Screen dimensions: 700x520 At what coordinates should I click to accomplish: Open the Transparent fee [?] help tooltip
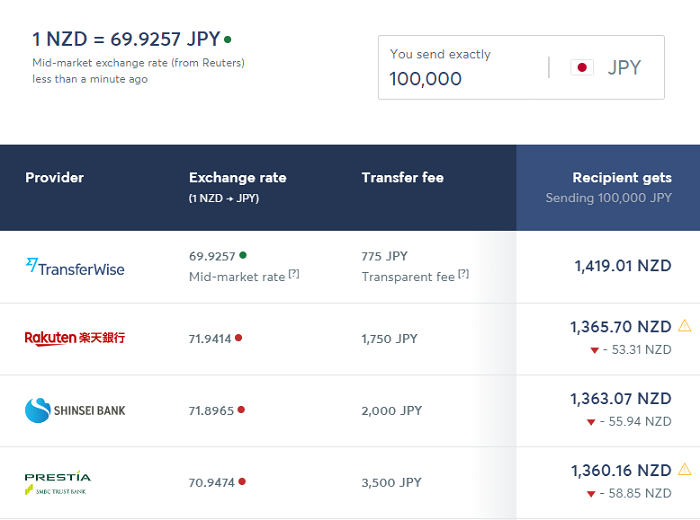463,274
